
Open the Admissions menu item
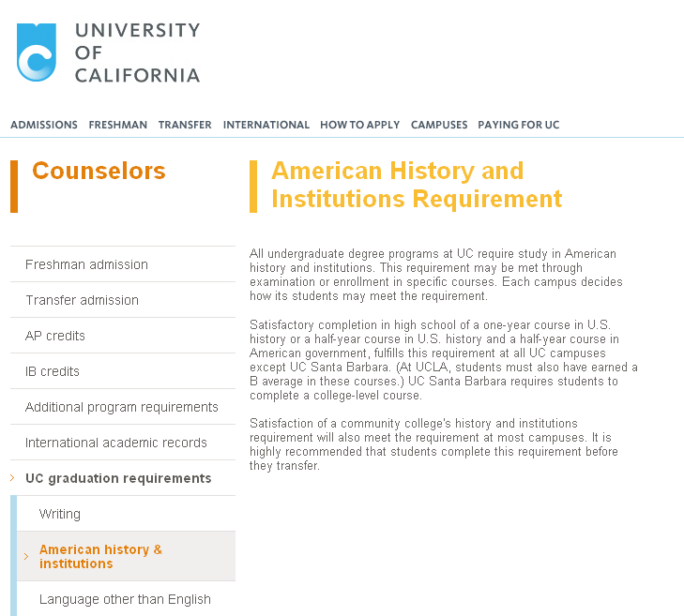pos(44,125)
